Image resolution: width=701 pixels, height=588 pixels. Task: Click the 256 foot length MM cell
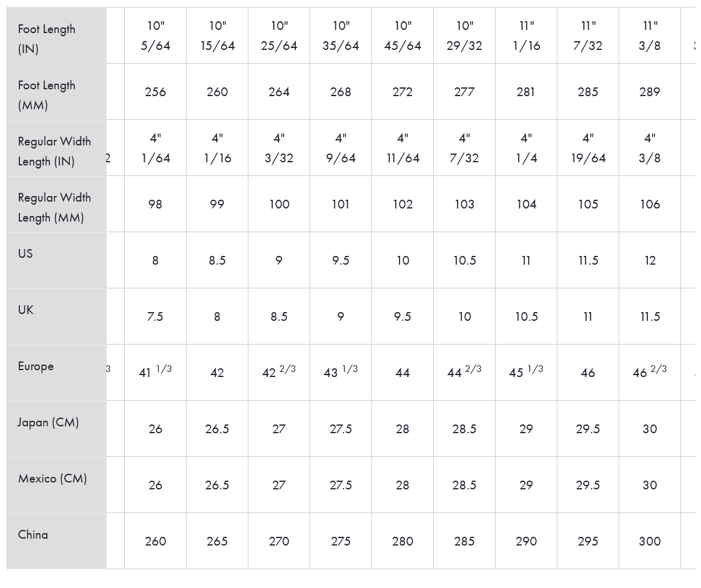coord(155,92)
